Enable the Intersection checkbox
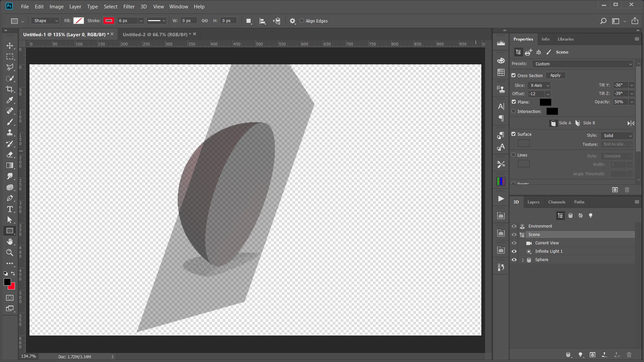The image size is (644, 362). 514,111
